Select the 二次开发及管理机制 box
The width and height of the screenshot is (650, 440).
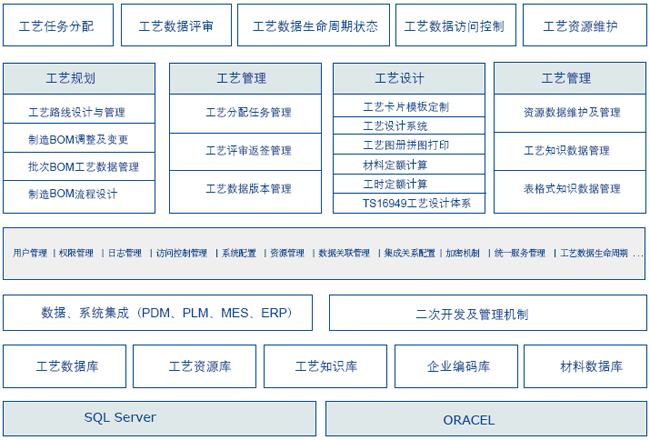click(x=487, y=313)
